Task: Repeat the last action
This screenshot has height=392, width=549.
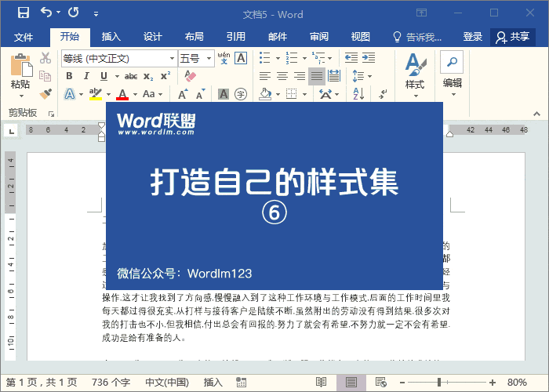Action: pyautogui.click(x=73, y=13)
